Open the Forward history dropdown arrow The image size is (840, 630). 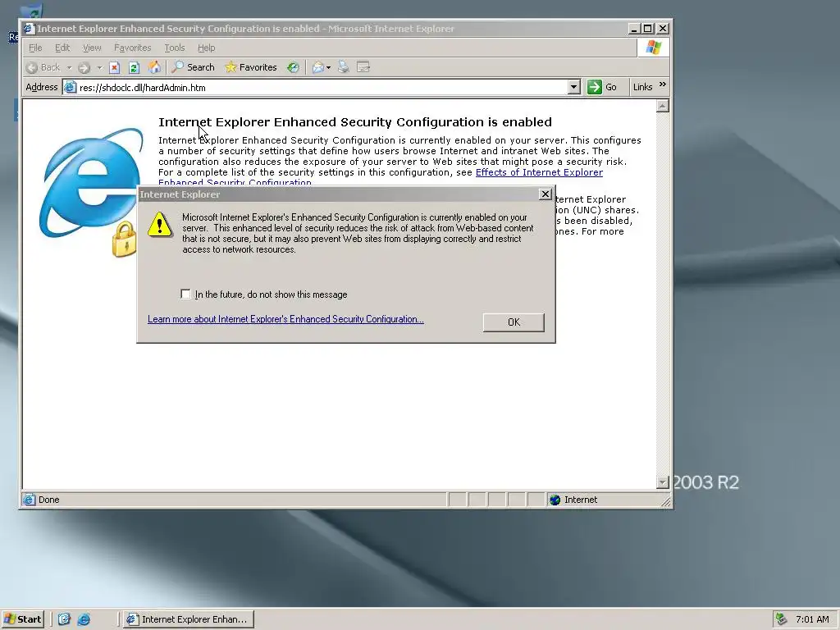tap(99, 67)
